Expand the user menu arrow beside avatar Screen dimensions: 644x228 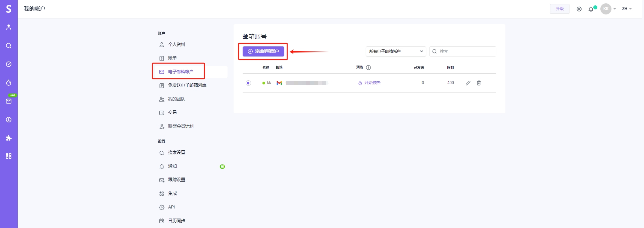point(614,9)
